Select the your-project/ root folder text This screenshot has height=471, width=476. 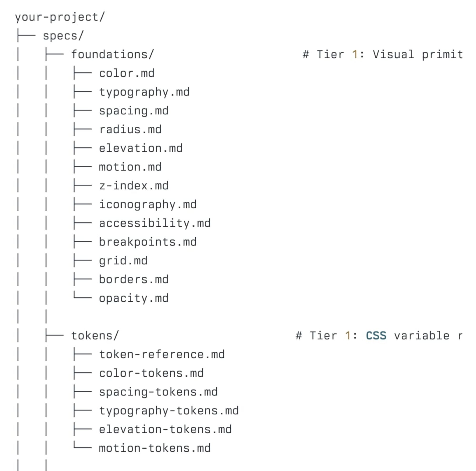[x=60, y=17]
